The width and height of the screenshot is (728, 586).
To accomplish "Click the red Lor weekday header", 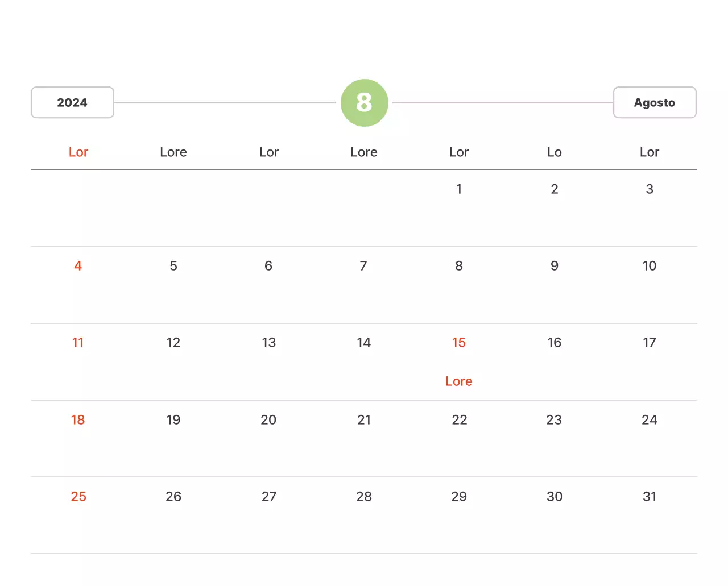I will [78, 152].
